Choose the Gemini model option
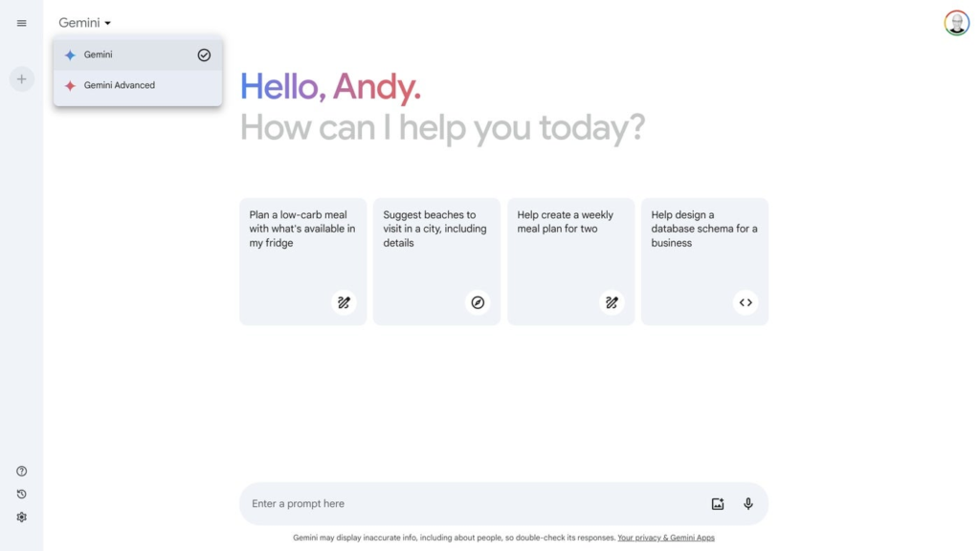980x551 pixels. [99, 55]
